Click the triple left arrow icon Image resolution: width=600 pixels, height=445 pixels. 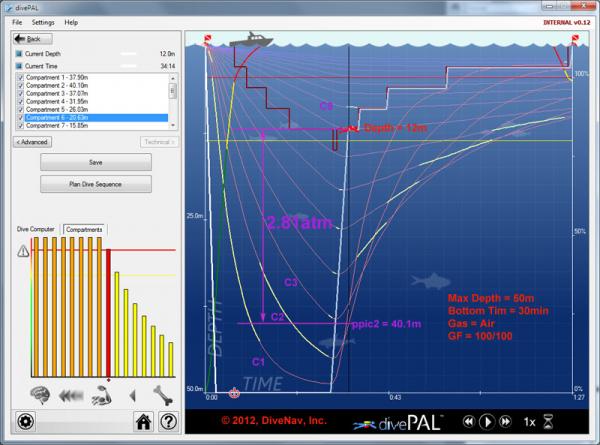(x=72, y=393)
